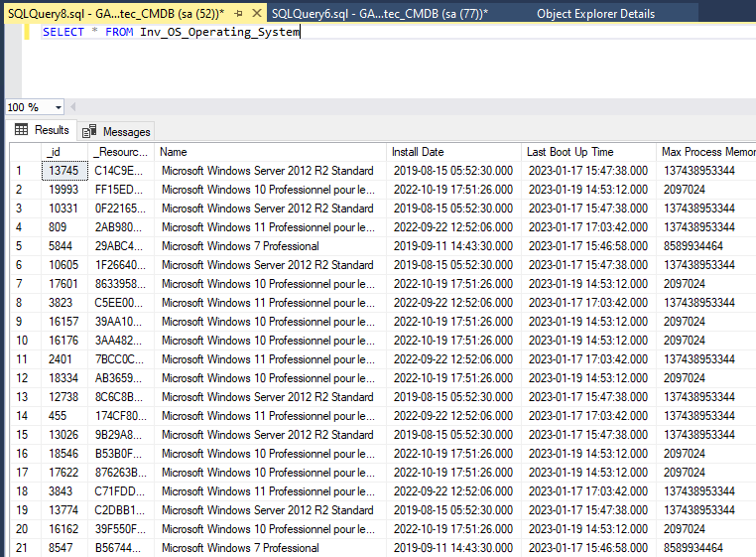Switch to the Results tab
Image resolution: width=756 pixels, height=557 pixels.
(43, 130)
